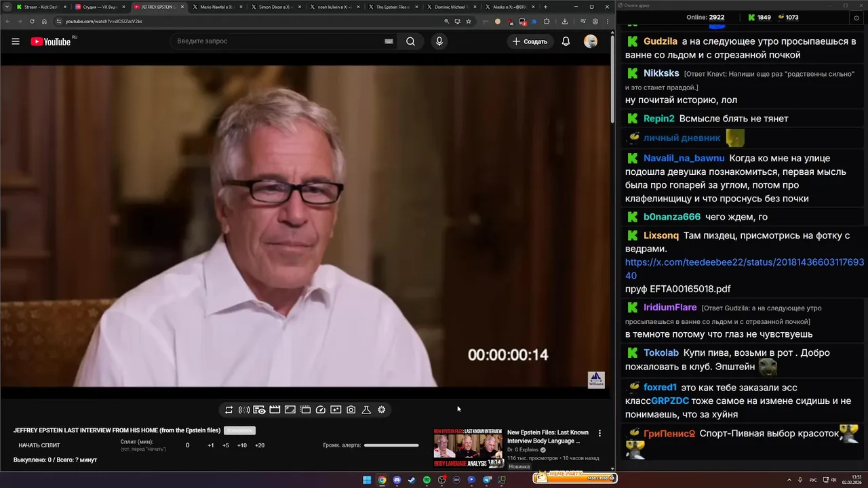Open the speedometer playback speed icon
Viewport: 868px width, 488px height.
tap(321, 409)
